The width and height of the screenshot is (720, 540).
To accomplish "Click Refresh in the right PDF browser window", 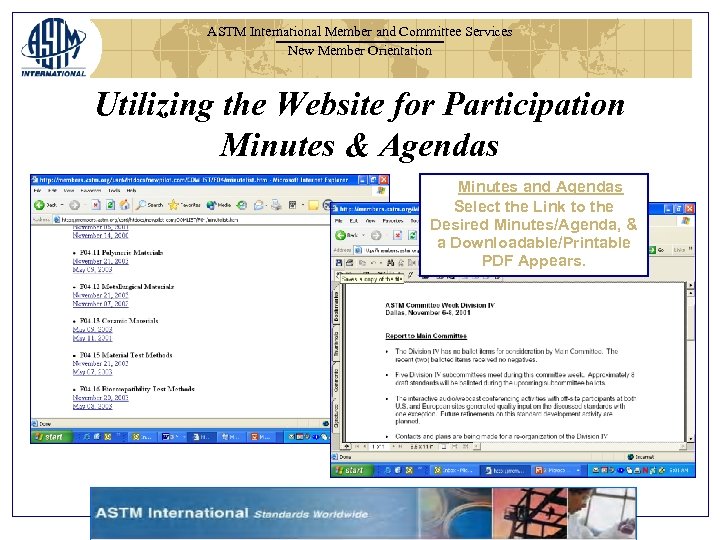I will [412, 235].
